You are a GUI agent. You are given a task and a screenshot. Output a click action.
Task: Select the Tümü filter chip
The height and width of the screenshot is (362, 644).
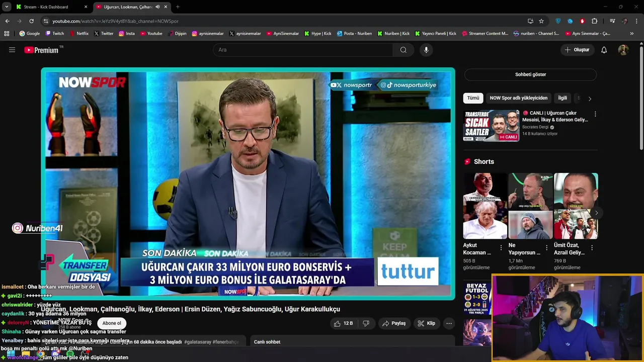coord(473,98)
